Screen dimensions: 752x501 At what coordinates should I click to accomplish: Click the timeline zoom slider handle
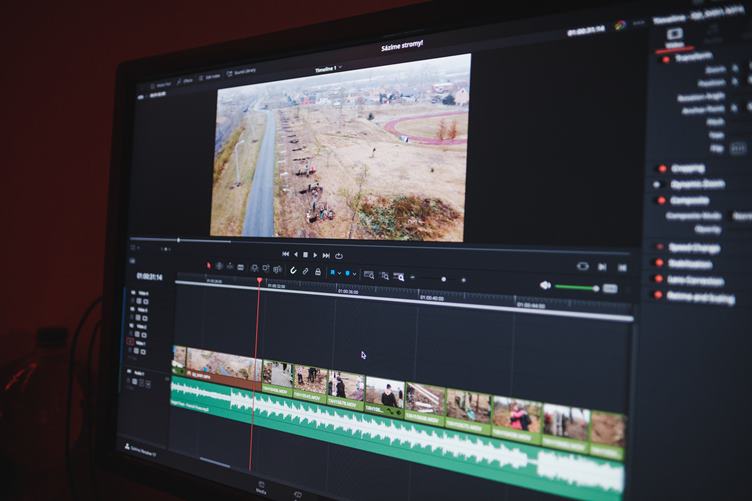(444, 279)
